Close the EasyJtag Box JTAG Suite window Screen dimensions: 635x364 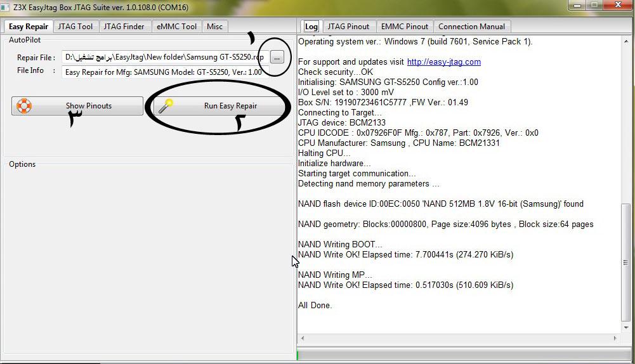618,5
